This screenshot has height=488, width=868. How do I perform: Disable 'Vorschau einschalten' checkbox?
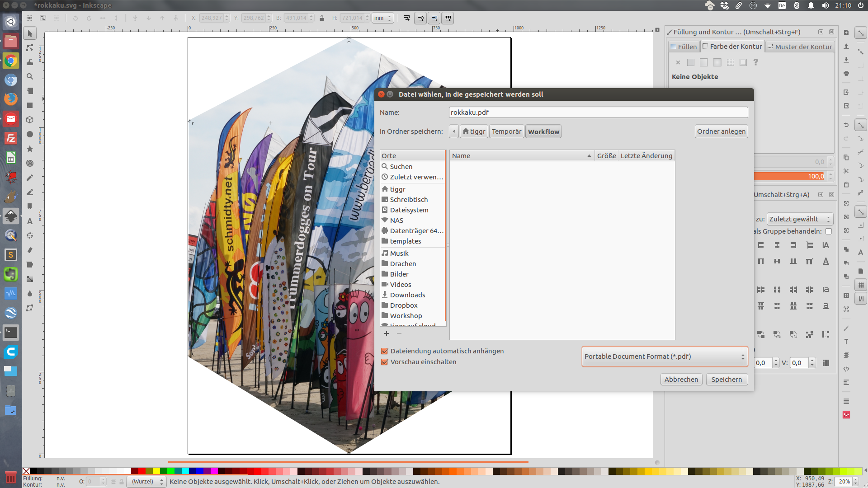coord(385,362)
